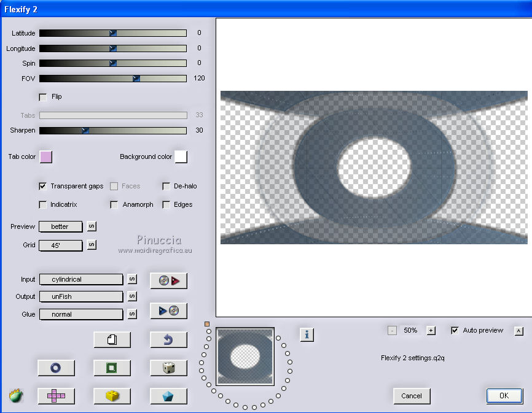Click the S button beside Output
The height and width of the screenshot is (413, 532).
pyautogui.click(x=132, y=296)
